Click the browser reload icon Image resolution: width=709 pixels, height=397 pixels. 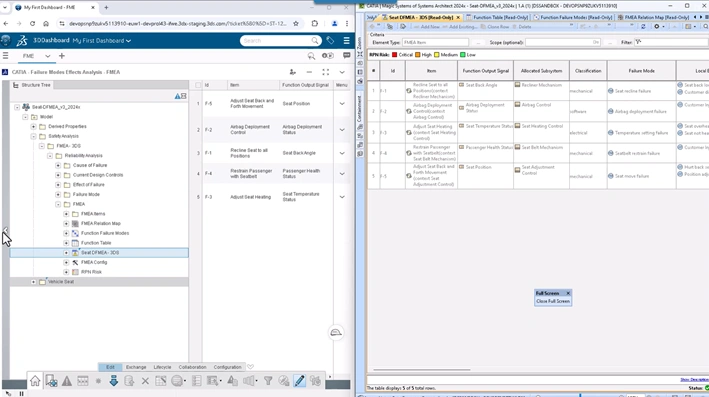coord(33,24)
